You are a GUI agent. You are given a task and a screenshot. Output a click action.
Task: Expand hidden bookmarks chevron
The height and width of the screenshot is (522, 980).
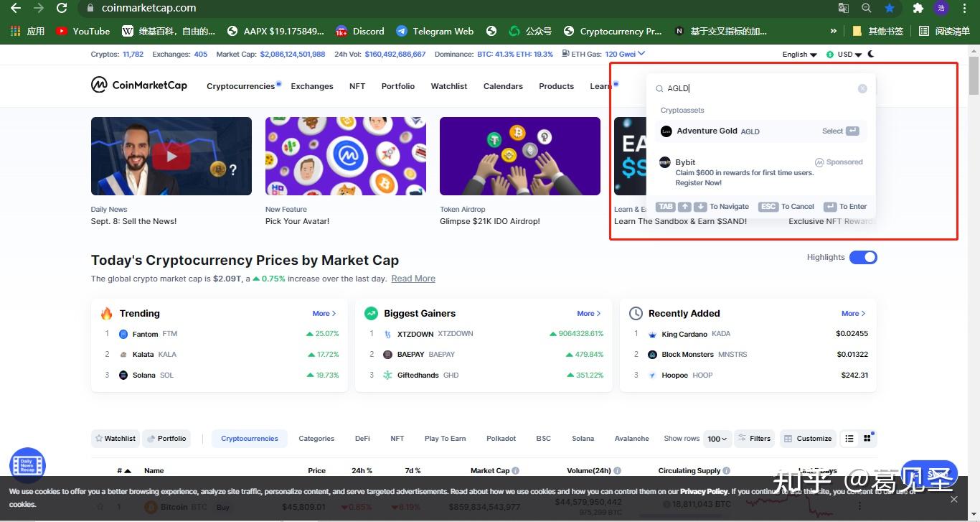click(x=833, y=31)
